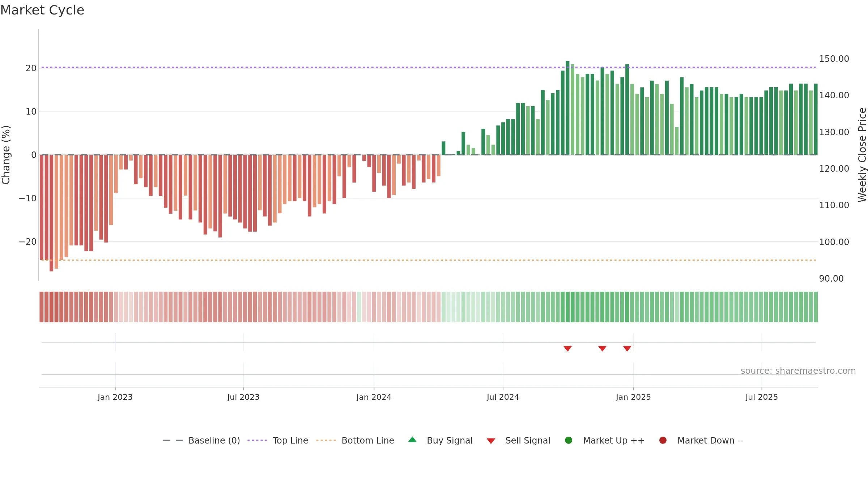Viewport: 868px width, 488px height.
Task: Toggle the Buy Signal legend entry
Action: point(440,440)
